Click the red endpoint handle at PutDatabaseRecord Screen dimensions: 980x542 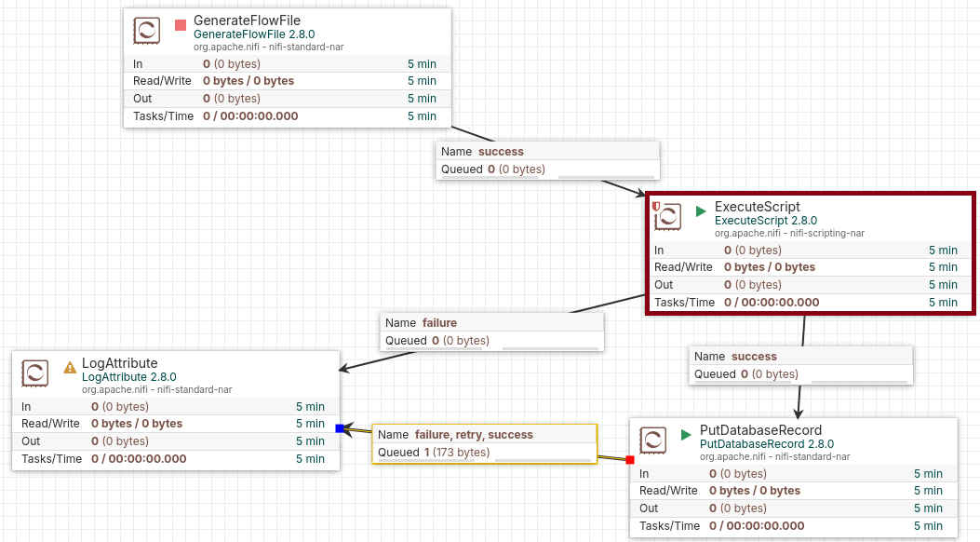click(x=630, y=460)
